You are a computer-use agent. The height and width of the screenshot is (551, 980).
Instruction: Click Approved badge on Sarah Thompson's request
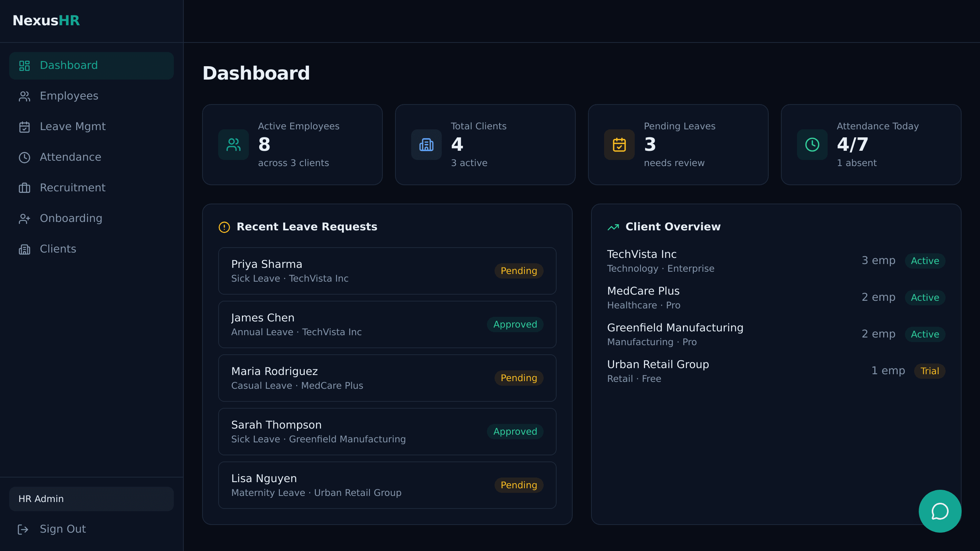coord(515,432)
